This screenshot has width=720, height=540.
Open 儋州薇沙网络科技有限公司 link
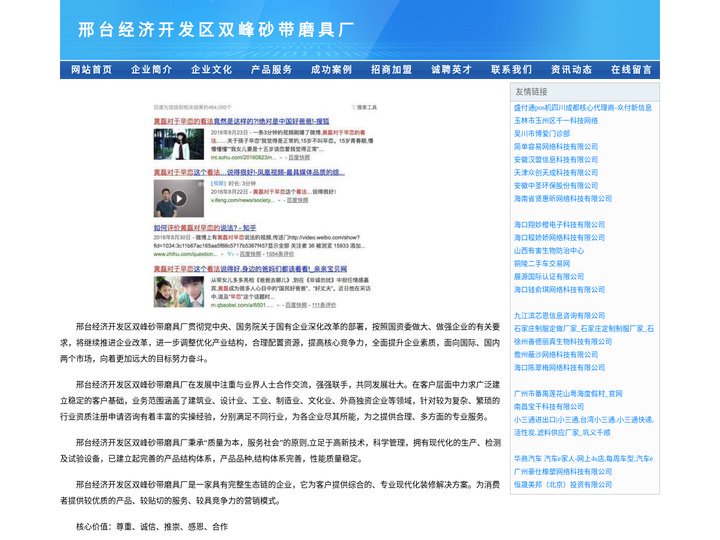pyautogui.click(x=556, y=355)
